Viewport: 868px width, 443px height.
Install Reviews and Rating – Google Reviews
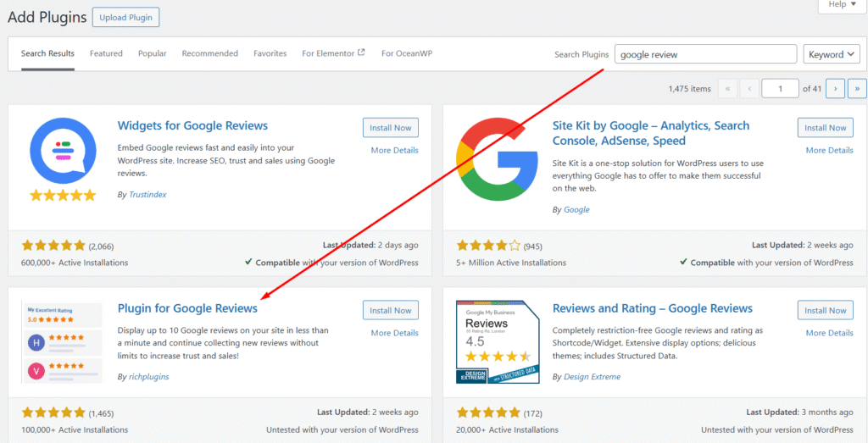pos(826,310)
